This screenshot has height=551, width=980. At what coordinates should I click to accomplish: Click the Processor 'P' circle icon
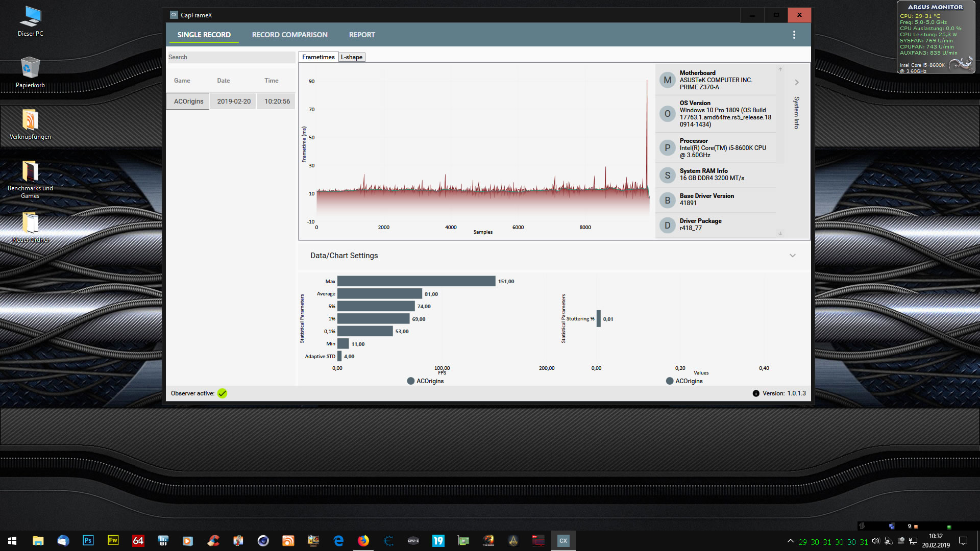click(667, 148)
